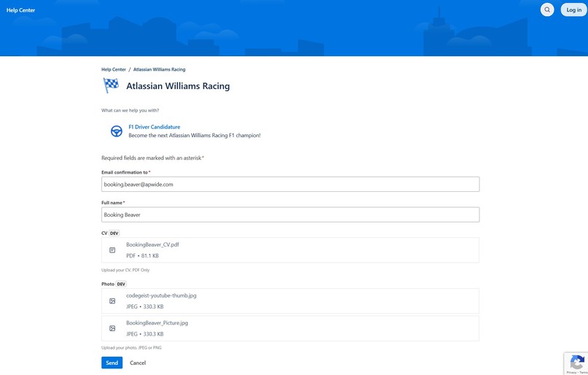This screenshot has width=588, height=375.
Task: Click the PDF document icon for CV
Action: pyautogui.click(x=112, y=250)
